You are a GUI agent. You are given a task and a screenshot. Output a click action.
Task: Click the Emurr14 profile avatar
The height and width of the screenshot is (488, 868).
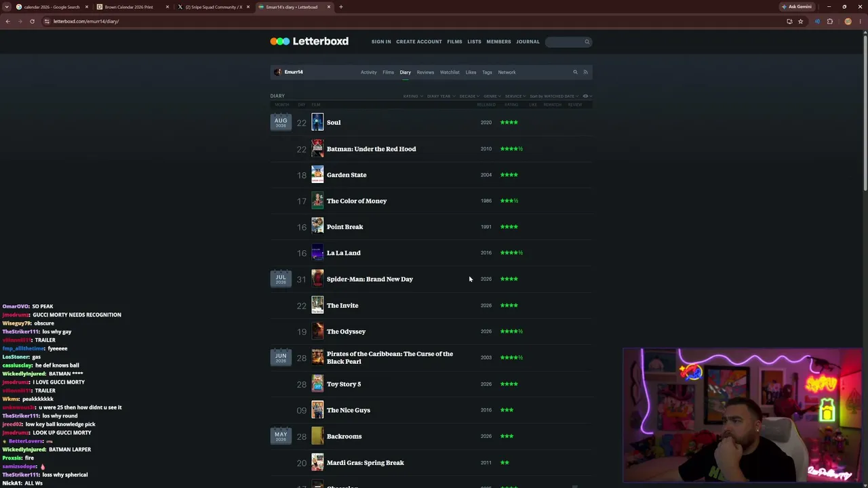[277, 72]
